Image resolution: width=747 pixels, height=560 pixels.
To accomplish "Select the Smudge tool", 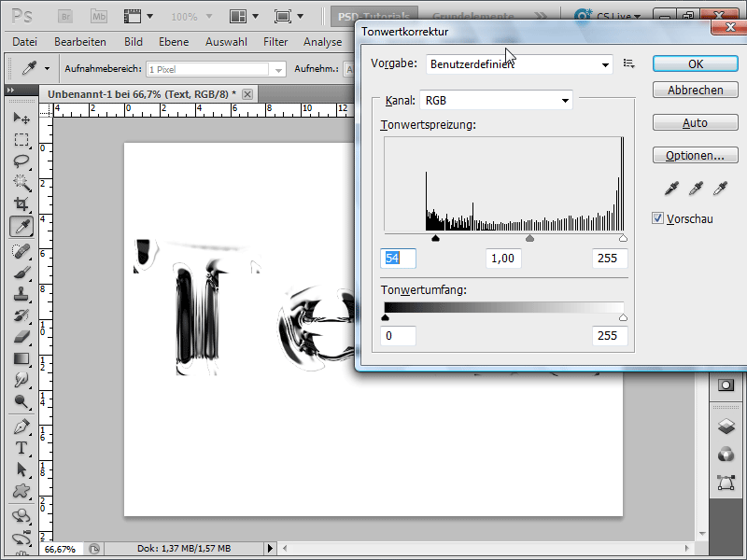I will tap(21, 380).
